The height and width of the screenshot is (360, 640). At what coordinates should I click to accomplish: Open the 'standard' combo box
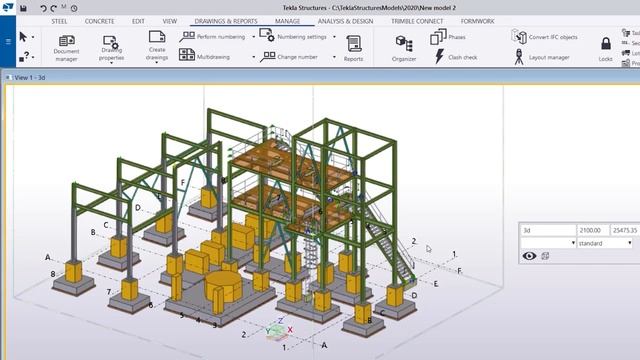605,243
